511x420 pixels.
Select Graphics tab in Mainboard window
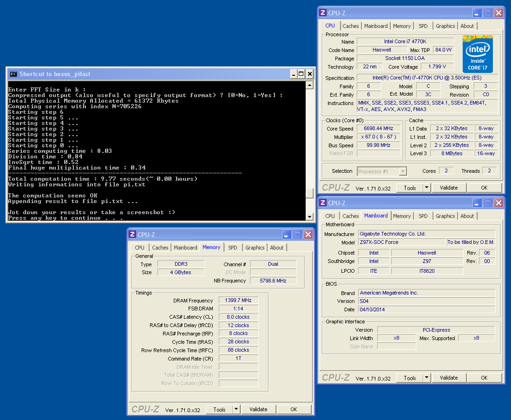click(445, 216)
